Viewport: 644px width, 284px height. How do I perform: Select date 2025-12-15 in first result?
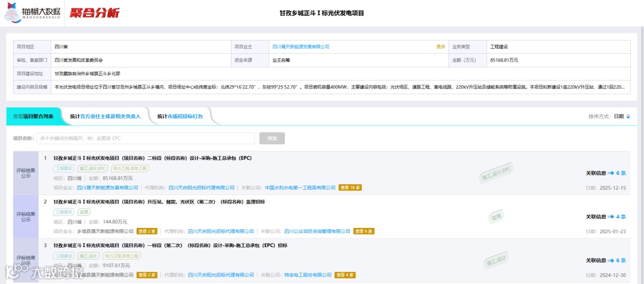pyautogui.click(x=612, y=188)
